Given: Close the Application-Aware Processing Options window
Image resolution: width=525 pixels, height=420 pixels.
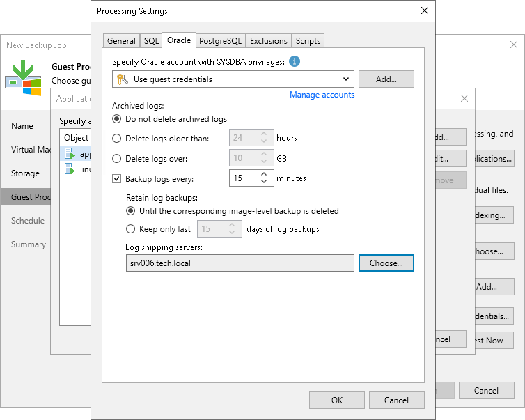Looking at the screenshot, I should [464, 98].
